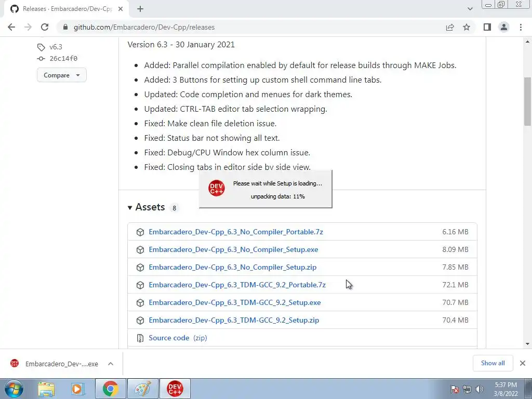Close the Releases tab
The width and height of the screenshot is (532, 399).
click(121, 9)
